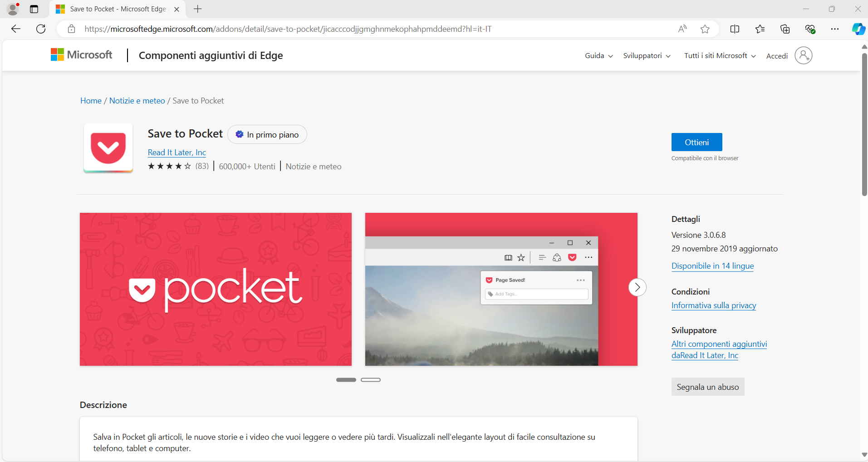The height and width of the screenshot is (462, 868).
Task: Open Informativa sulla privacy link
Action: [714, 305]
